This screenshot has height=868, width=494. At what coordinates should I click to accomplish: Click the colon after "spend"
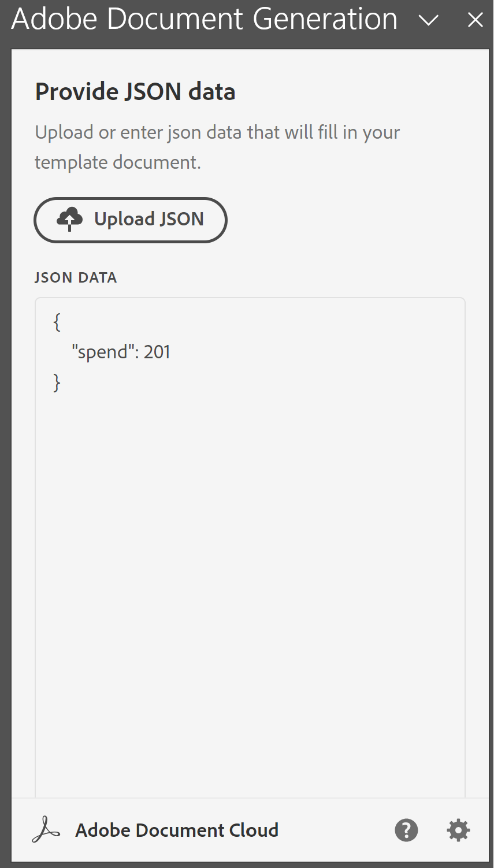click(x=136, y=353)
